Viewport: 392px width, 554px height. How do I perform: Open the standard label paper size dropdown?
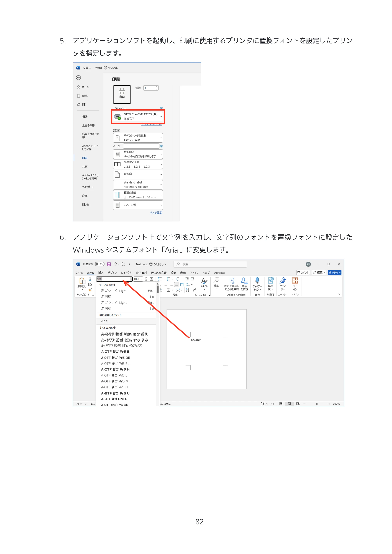138,185
